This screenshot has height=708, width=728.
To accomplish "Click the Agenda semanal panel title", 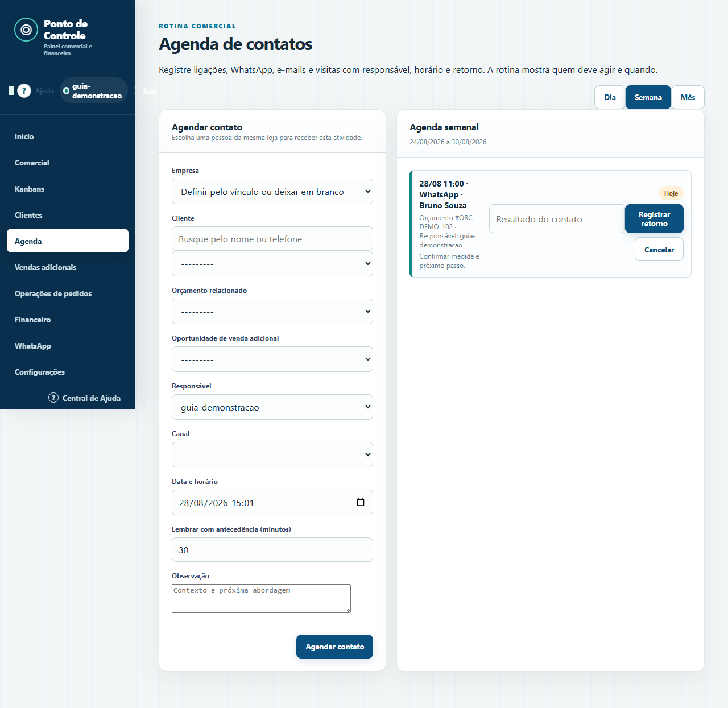I will coord(444,127).
